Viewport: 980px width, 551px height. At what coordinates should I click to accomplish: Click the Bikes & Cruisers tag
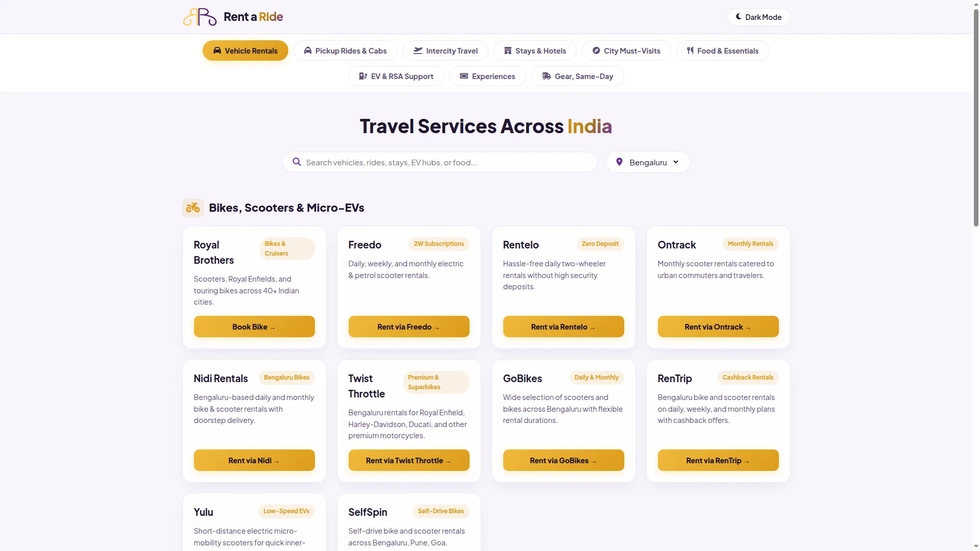coord(287,248)
